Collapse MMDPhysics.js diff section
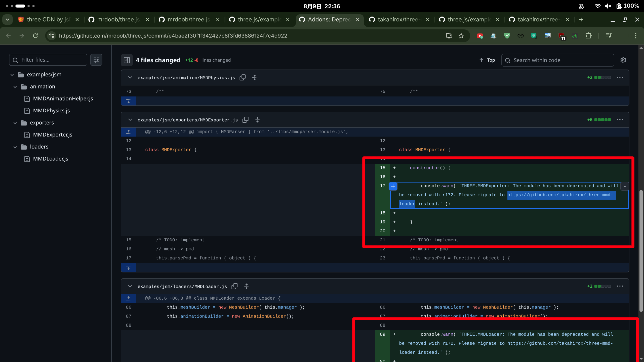644x362 pixels. coord(130,77)
